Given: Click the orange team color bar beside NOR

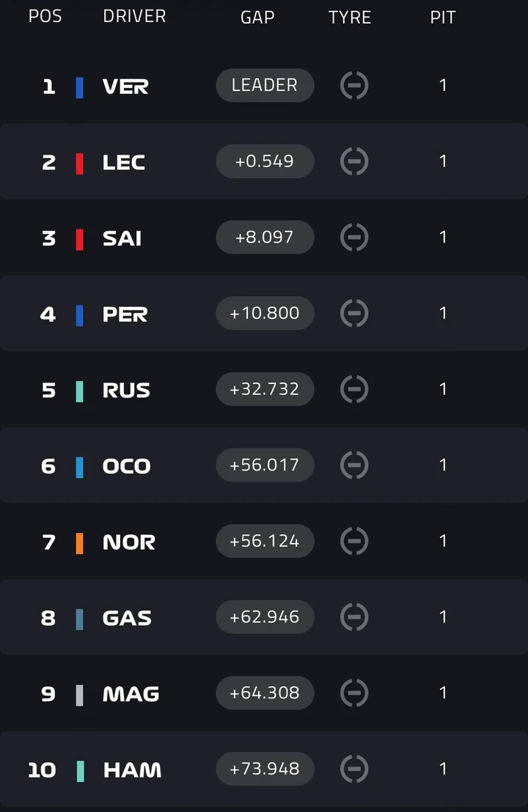Looking at the screenshot, I should (80, 543).
